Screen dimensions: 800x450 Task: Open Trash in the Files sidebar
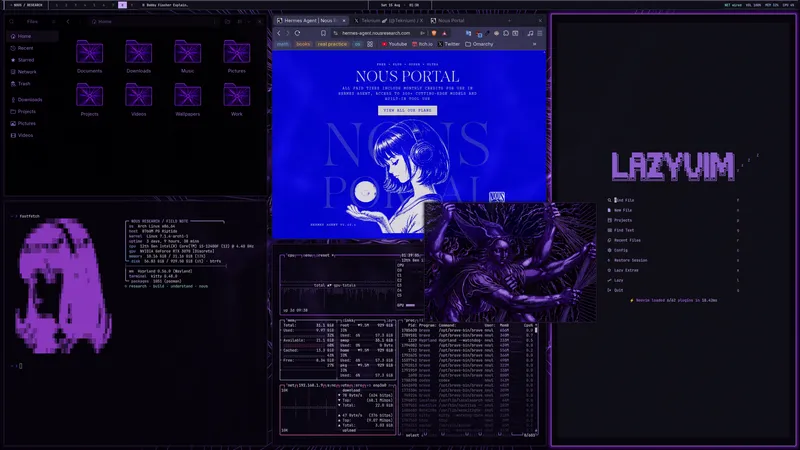point(33,84)
